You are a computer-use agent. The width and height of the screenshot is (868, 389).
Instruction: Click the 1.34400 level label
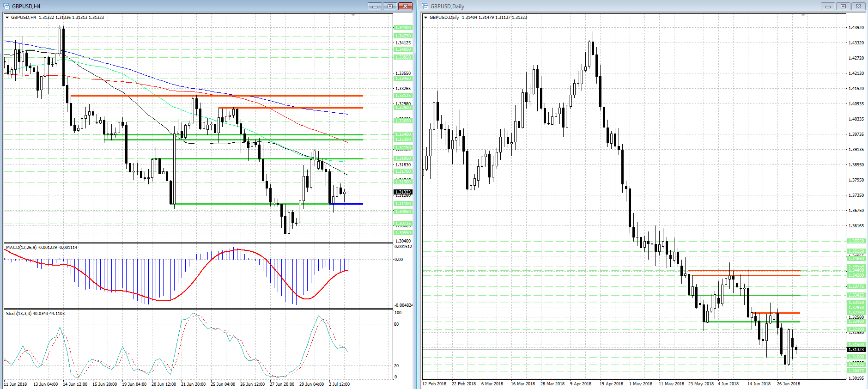tap(403, 28)
